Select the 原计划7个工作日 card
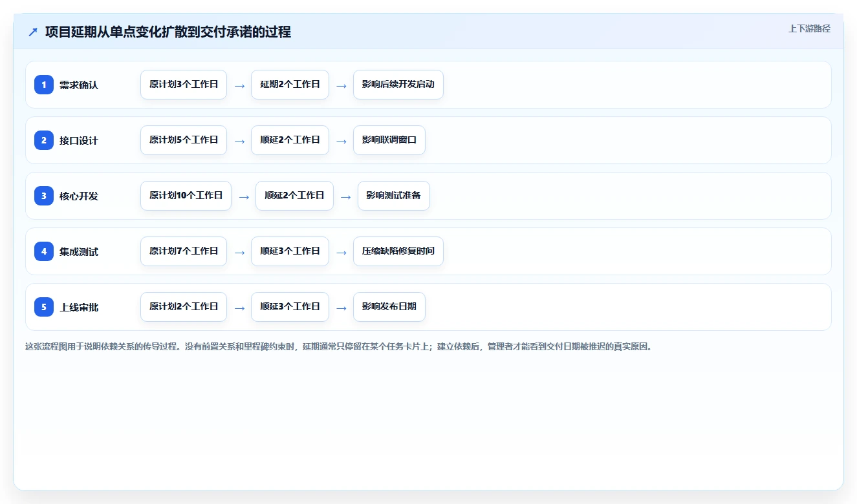857x504 pixels. (184, 251)
